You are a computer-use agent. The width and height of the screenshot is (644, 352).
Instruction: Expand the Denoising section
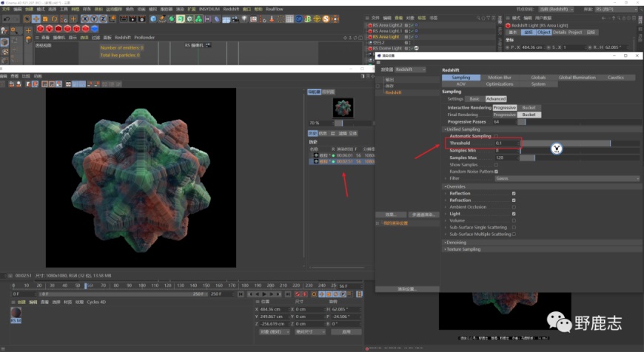[x=445, y=243]
